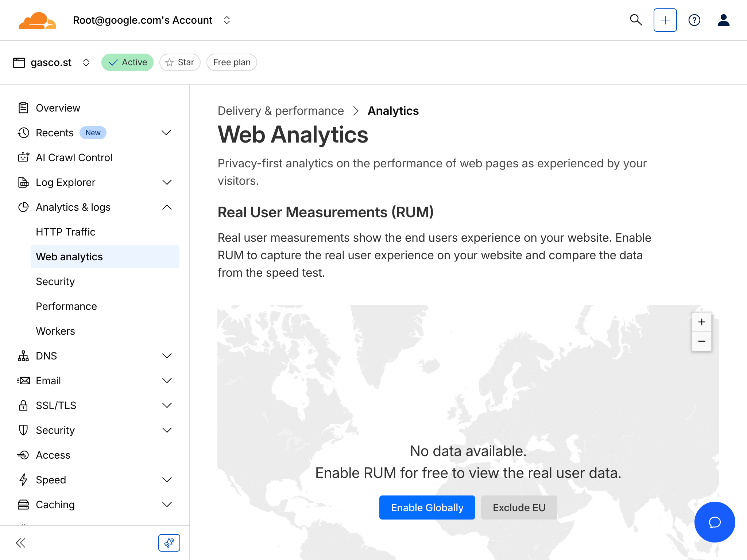The height and width of the screenshot is (560, 747).
Task: Open the Add site plus icon
Action: tap(665, 20)
